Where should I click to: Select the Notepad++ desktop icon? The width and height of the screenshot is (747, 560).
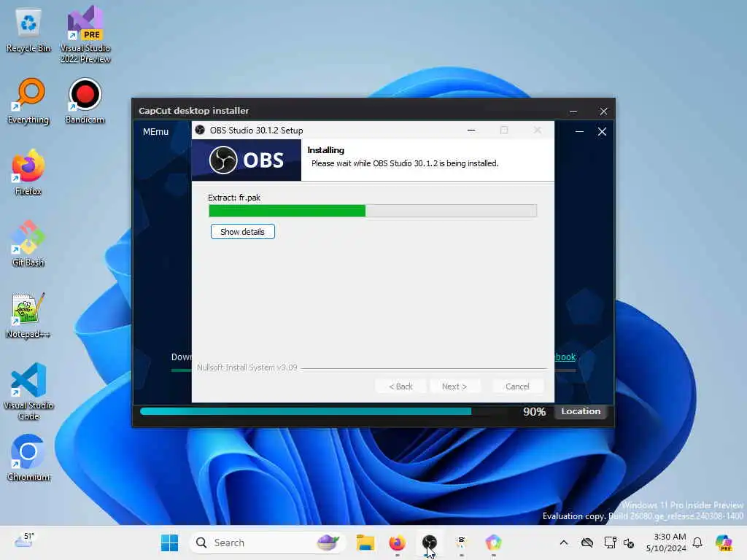tap(28, 315)
